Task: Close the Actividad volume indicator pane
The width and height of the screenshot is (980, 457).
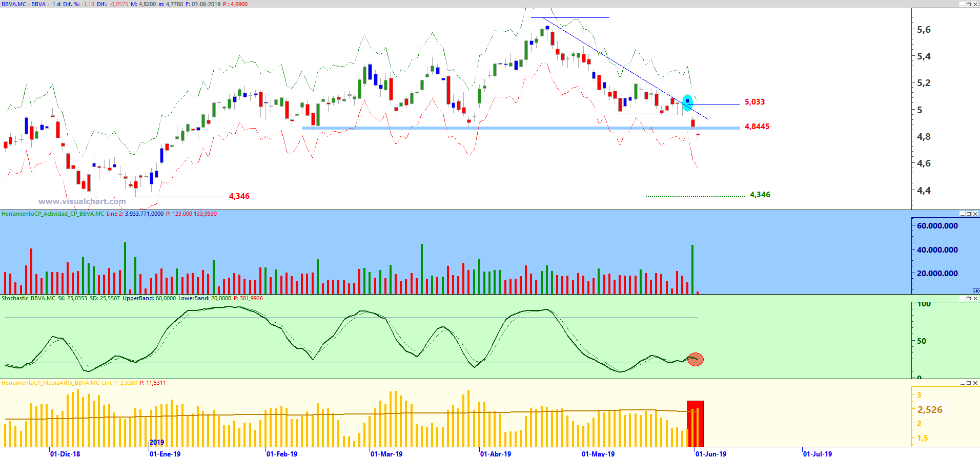Action: coord(975,214)
